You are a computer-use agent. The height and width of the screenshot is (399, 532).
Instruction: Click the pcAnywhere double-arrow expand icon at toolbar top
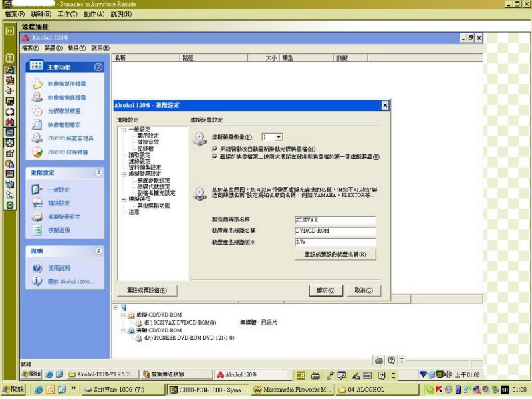(10, 31)
